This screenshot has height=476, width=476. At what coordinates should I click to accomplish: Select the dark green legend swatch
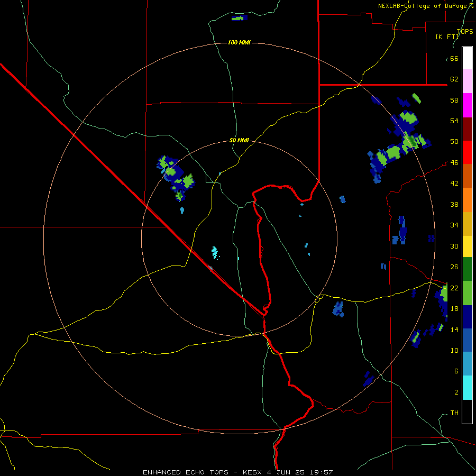(467, 269)
